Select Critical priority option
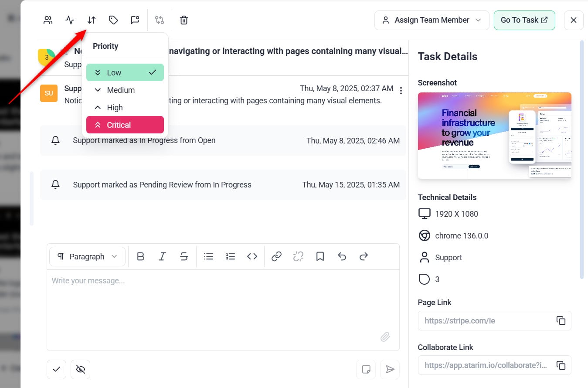588x388 pixels. 125,125
